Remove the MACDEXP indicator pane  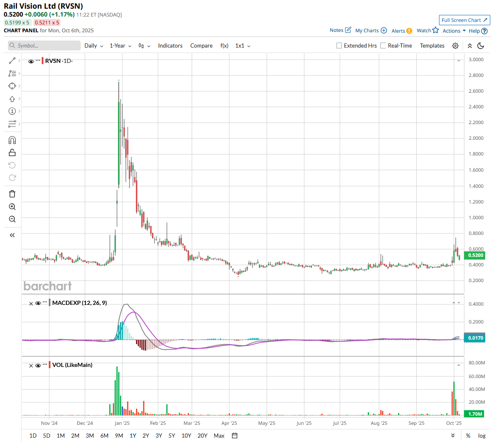click(x=31, y=304)
